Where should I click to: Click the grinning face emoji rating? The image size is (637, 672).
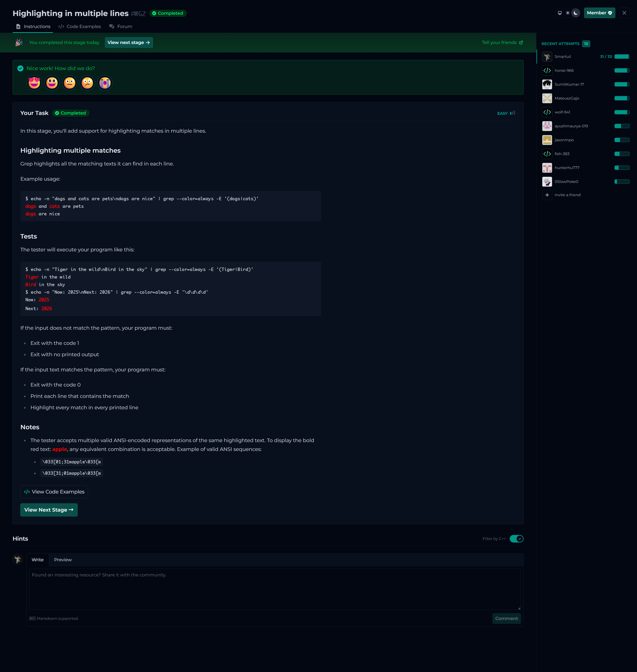(x=52, y=83)
